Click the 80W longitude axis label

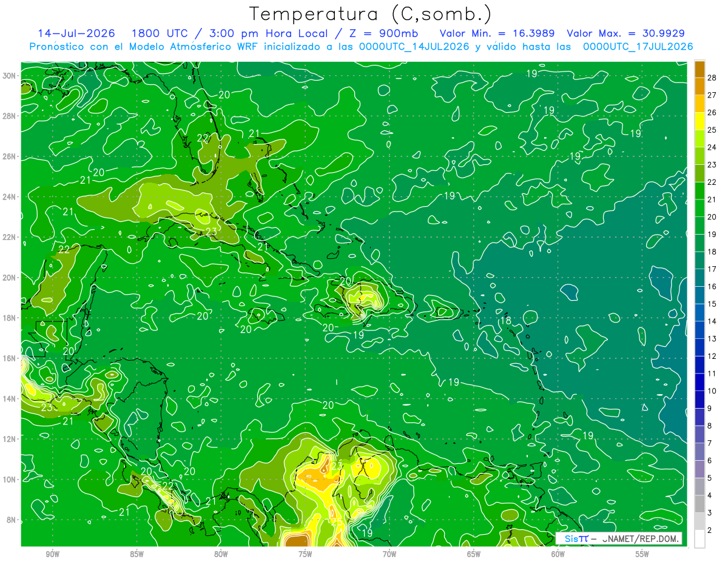tap(221, 554)
